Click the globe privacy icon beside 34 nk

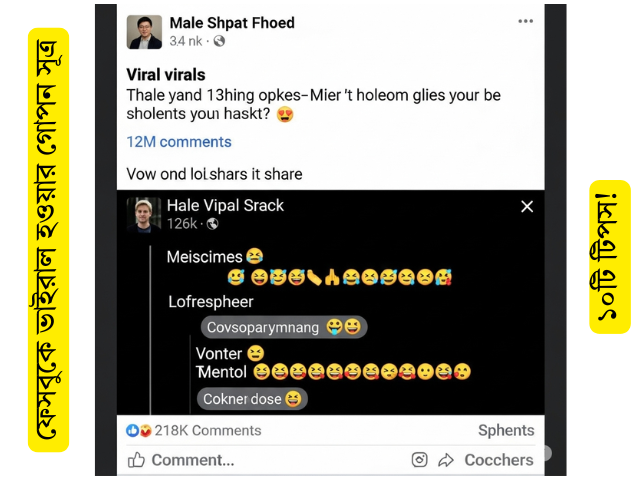(219, 41)
